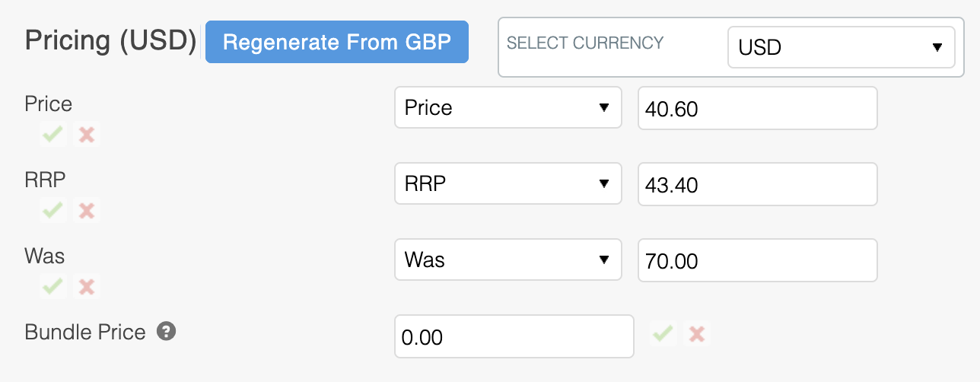
Task: Click the Regenerate From GBP button
Action: click(337, 42)
